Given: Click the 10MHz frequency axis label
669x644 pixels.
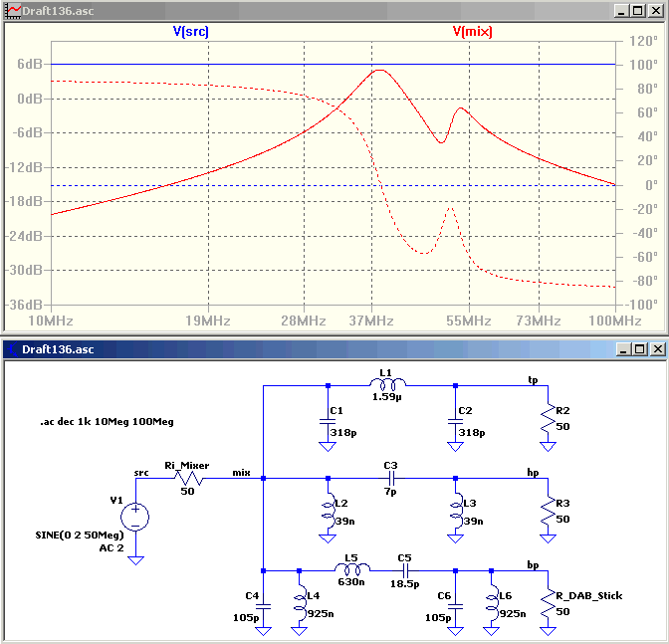Looking at the screenshot, I should [51, 321].
